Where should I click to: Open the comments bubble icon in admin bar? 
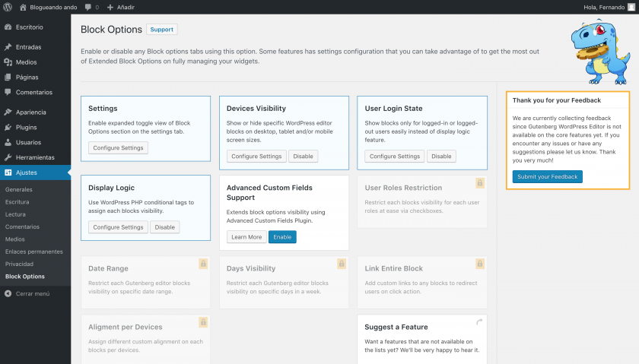(89, 7)
